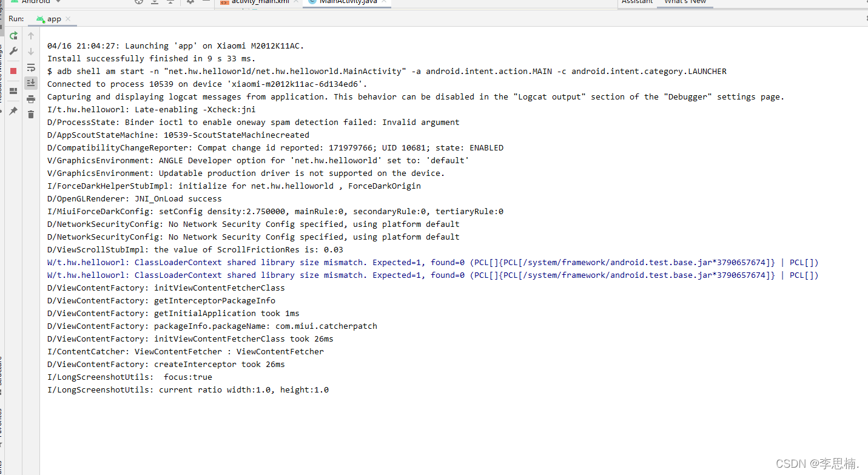The image size is (868, 475).
Task: Go down the stack trace arrow
Action: [31, 52]
